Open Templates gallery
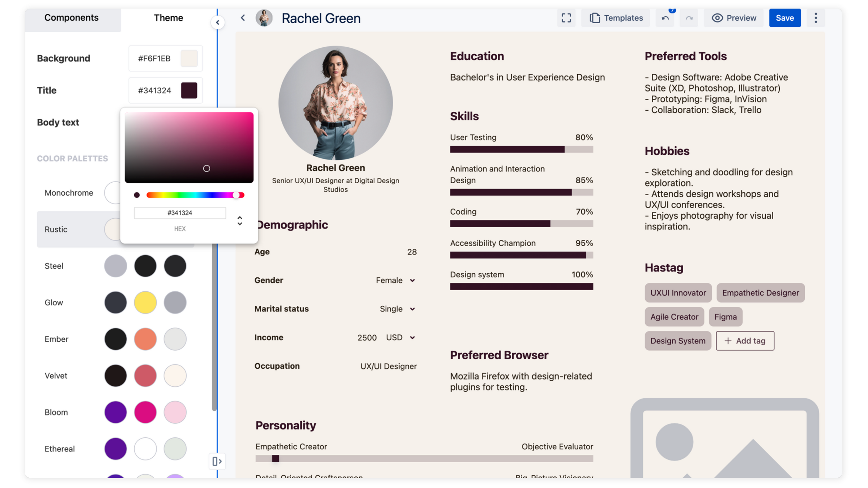868x488 pixels. point(616,18)
